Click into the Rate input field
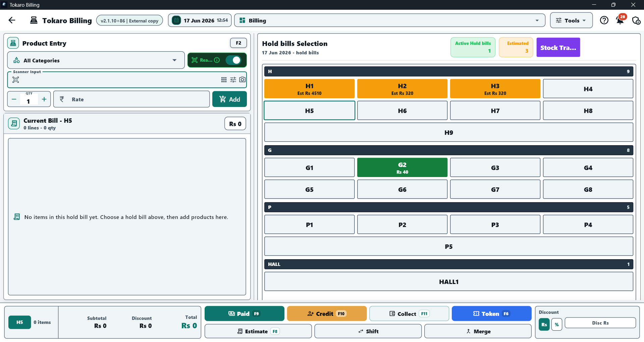This screenshot has width=644, height=342. click(131, 99)
